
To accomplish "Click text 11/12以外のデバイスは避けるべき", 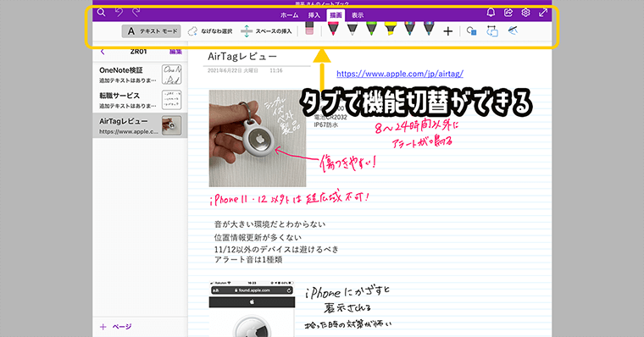I will click(276, 249).
